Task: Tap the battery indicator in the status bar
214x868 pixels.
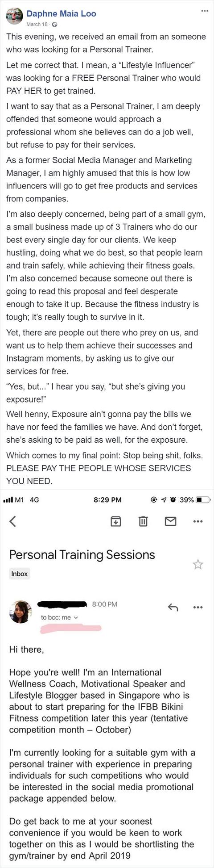Action: pos(203,500)
